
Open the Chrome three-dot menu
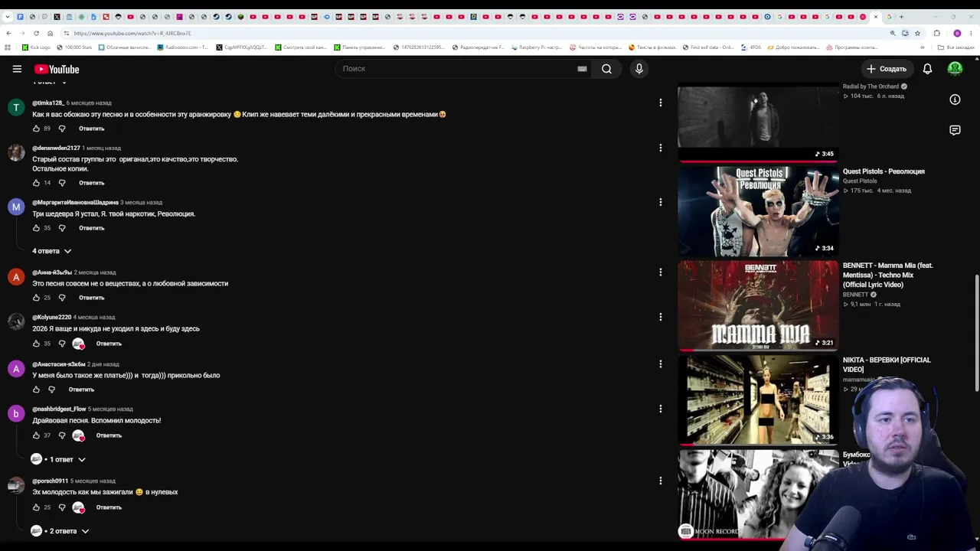971,33
